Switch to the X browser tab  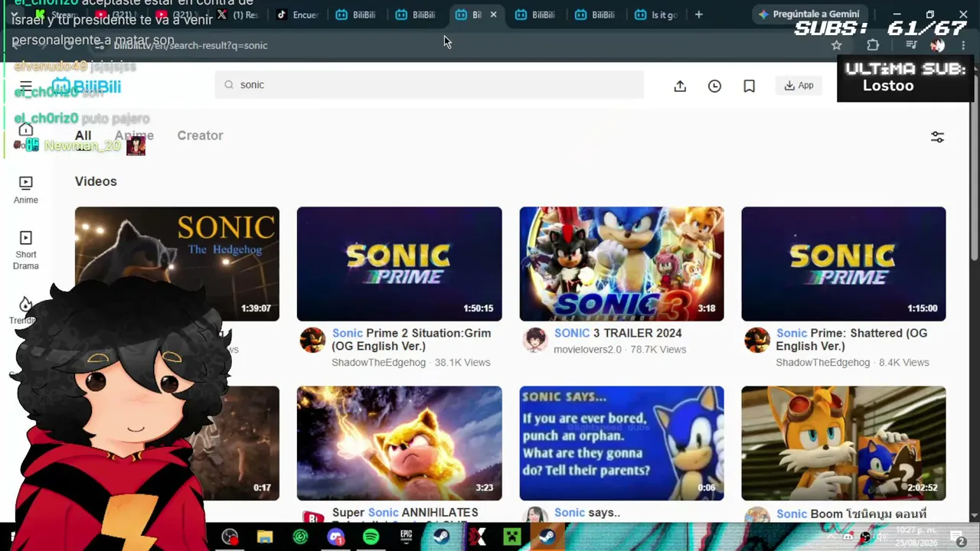coord(239,15)
